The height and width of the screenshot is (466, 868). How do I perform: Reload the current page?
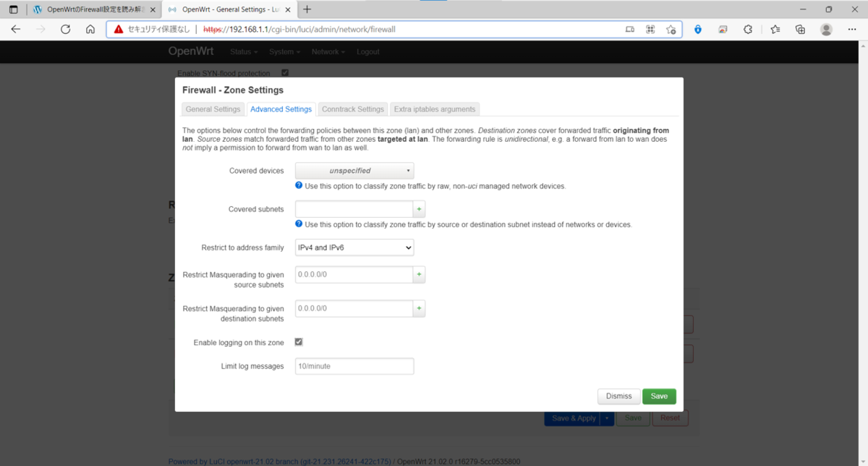tap(65, 30)
